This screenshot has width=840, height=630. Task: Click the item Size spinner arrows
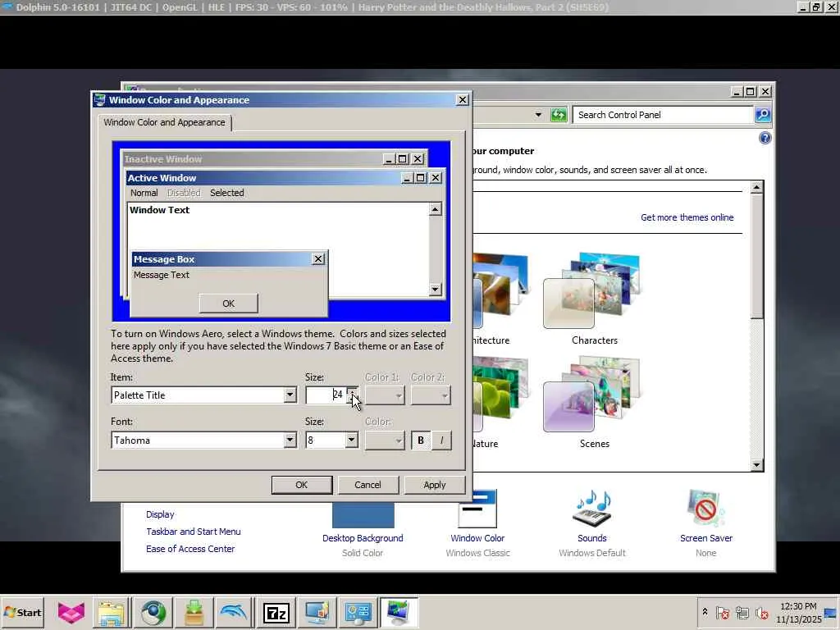[353, 395]
